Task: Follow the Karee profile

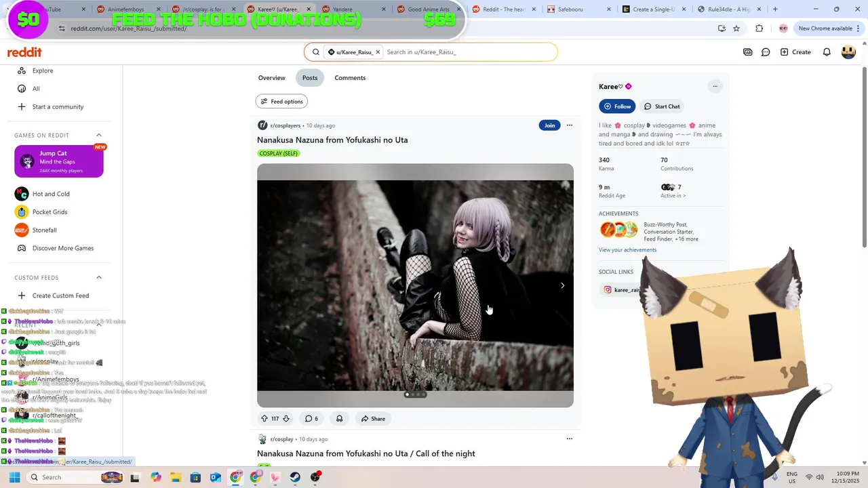Action: pos(616,106)
